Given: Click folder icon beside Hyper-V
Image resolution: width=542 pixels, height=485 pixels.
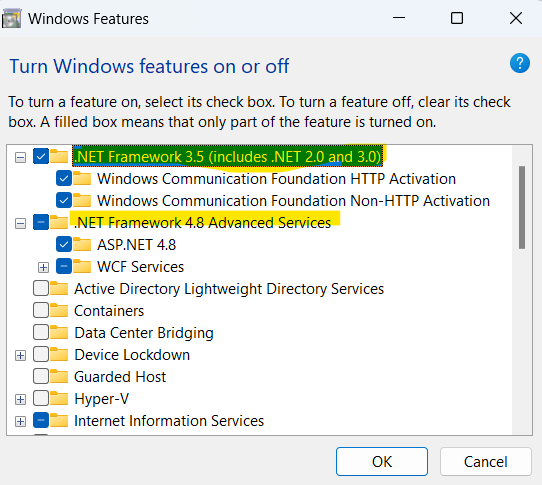Looking at the screenshot, I should tap(59, 399).
